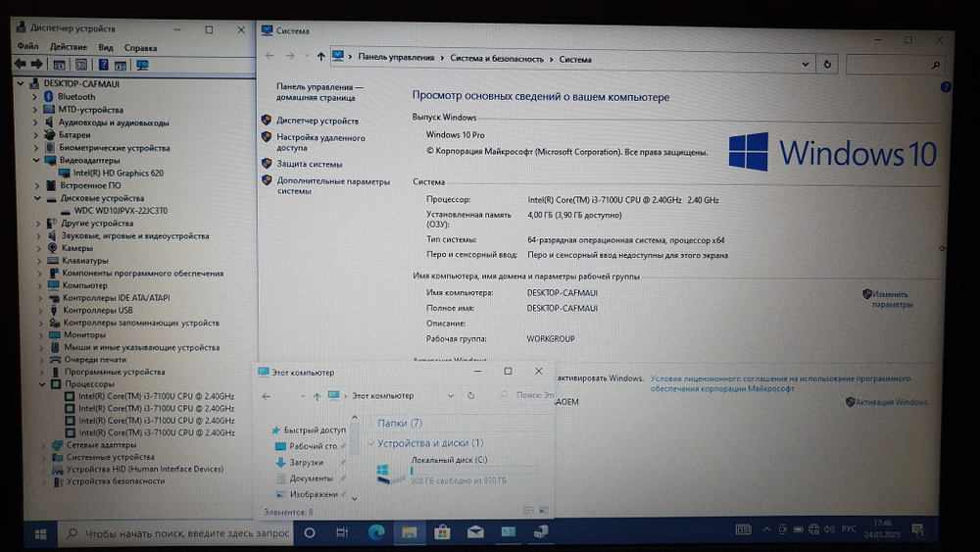Open Диспетчер устройств link in System sidebar

pos(318,121)
